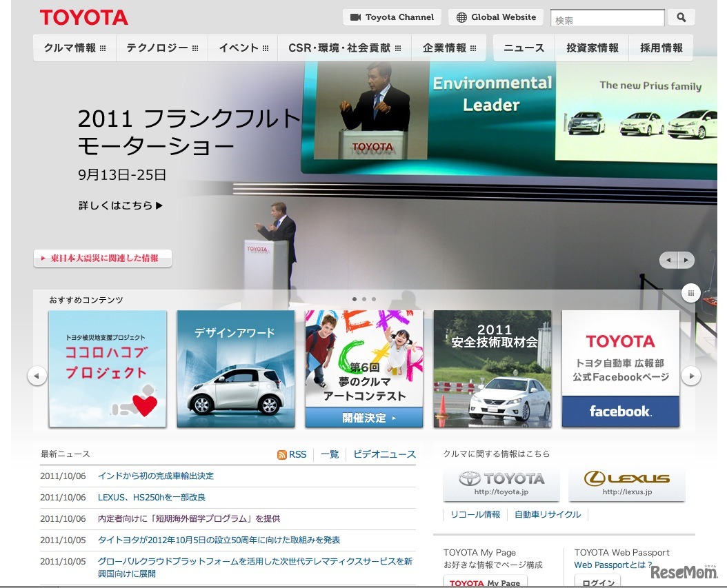This screenshot has width=727, height=588.
Task: Focus the 検索 search input field
Action: [608, 18]
